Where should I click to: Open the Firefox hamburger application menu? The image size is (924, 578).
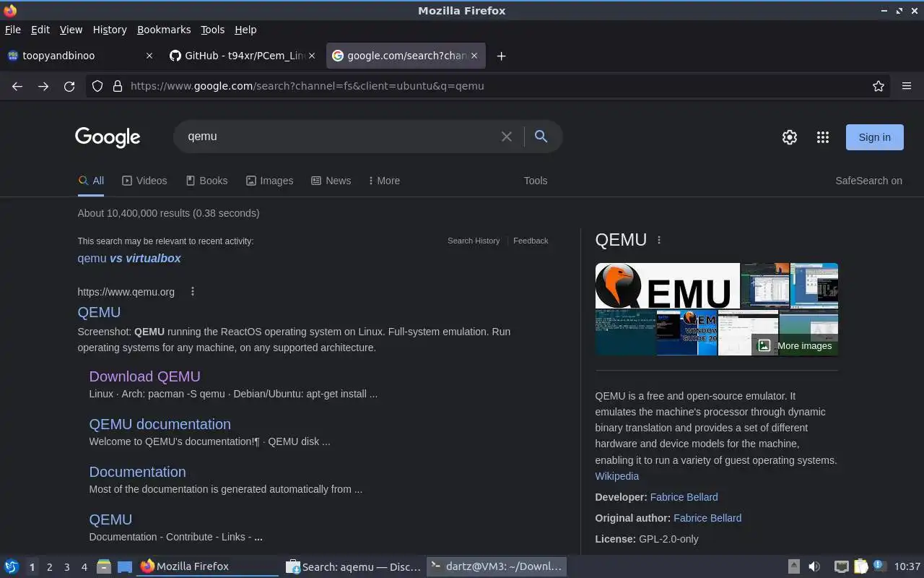[x=907, y=86]
